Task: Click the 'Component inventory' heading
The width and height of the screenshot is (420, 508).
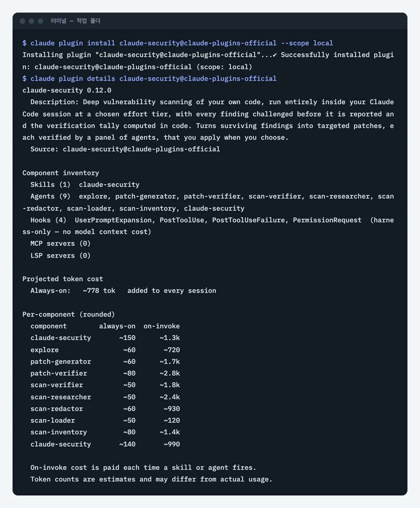Action: 61,173
